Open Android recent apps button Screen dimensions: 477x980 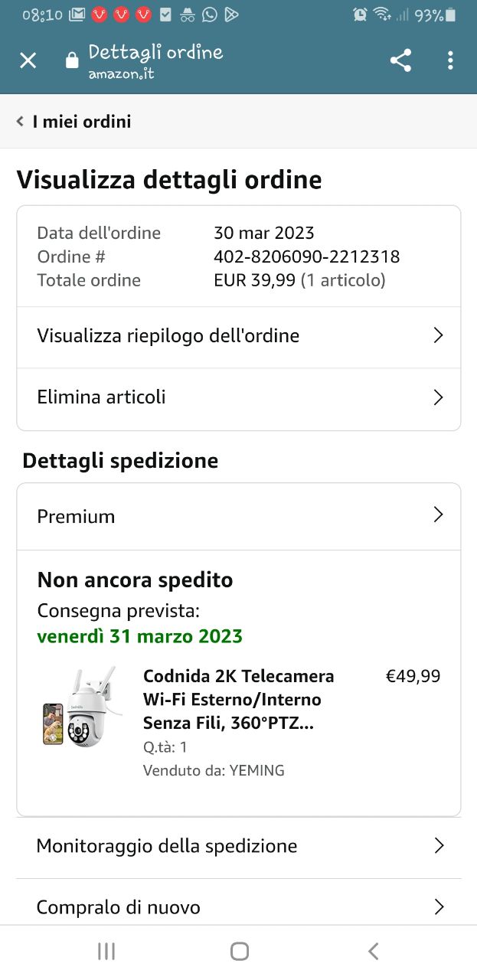click(106, 952)
